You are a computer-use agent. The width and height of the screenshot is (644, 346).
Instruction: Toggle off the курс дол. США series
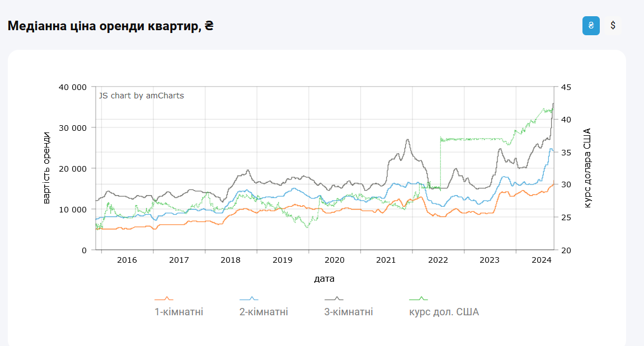pyautogui.click(x=444, y=311)
